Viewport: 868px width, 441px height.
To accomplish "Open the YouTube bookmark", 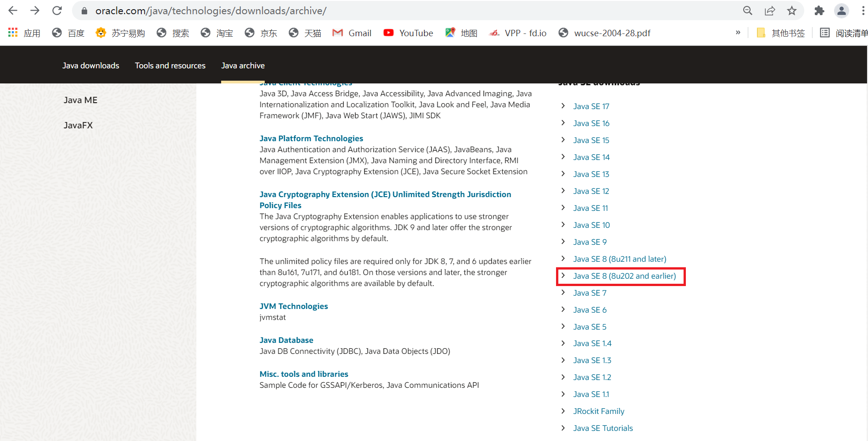I will pyautogui.click(x=408, y=33).
